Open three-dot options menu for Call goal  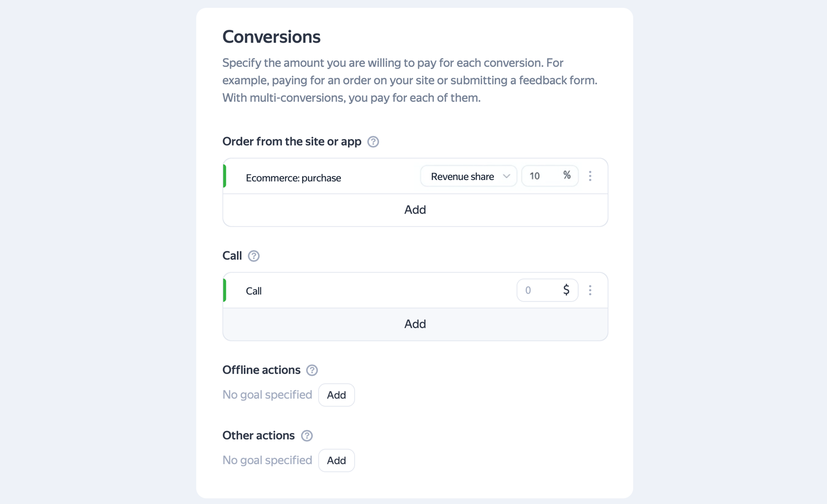pos(590,290)
